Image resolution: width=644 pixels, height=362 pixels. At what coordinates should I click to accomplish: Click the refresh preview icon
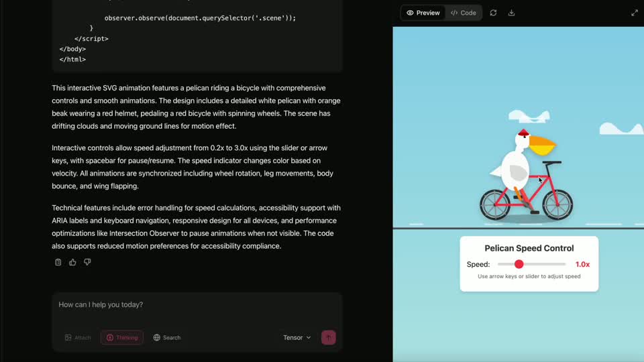[493, 13]
